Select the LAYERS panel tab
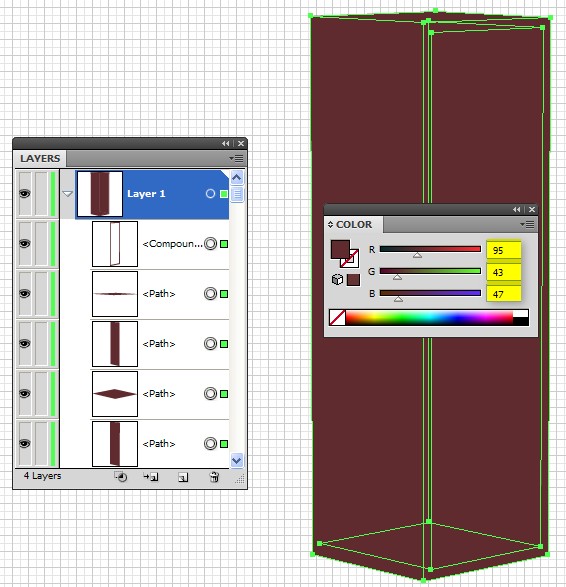The width and height of the screenshot is (566, 587). (x=40, y=159)
